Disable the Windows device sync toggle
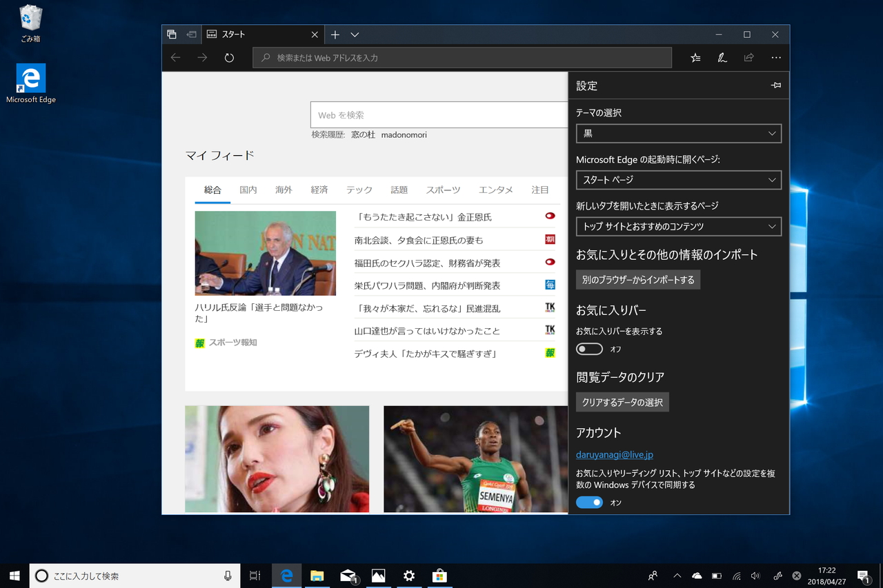Viewport: 883px width, 588px height. point(589,502)
